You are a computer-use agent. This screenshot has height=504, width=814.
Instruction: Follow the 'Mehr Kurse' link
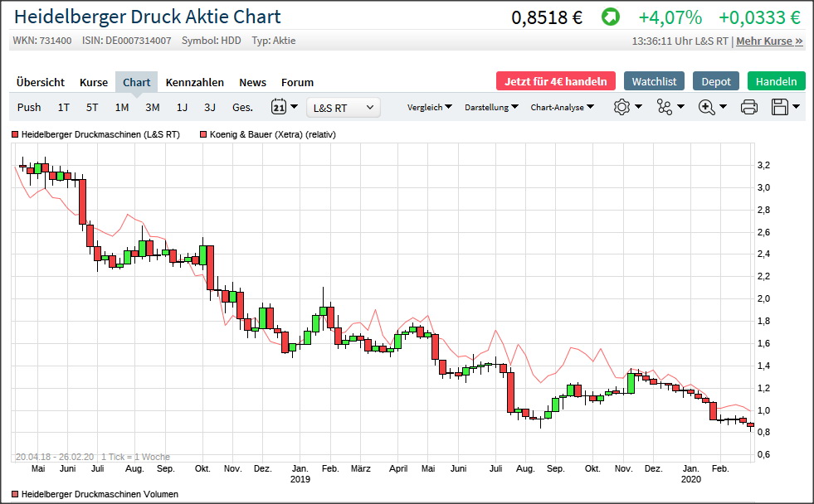[769, 41]
